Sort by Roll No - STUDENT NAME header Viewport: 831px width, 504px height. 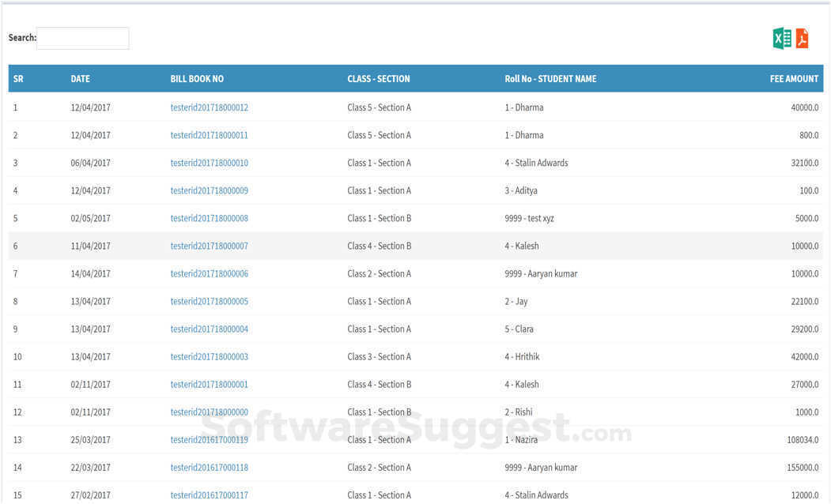coord(550,79)
